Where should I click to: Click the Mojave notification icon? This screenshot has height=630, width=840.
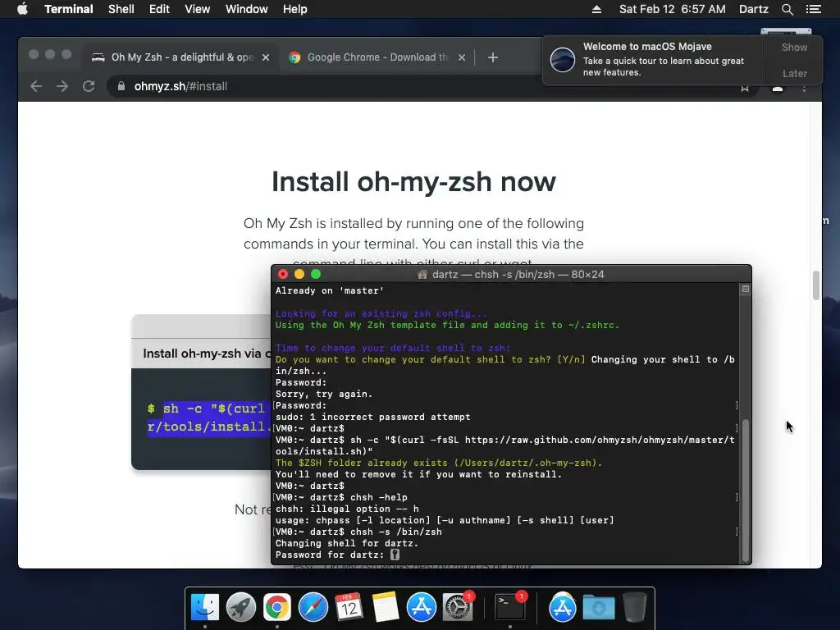563,59
